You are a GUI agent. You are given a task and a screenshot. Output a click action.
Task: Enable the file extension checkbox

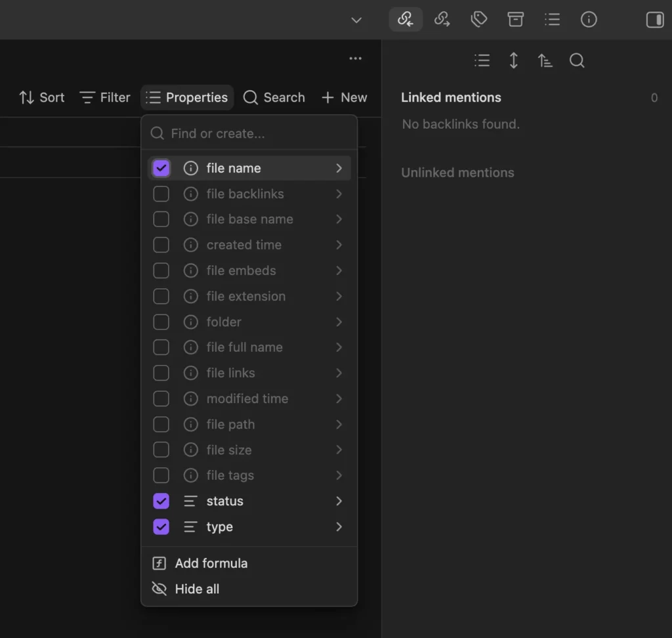(x=161, y=296)
